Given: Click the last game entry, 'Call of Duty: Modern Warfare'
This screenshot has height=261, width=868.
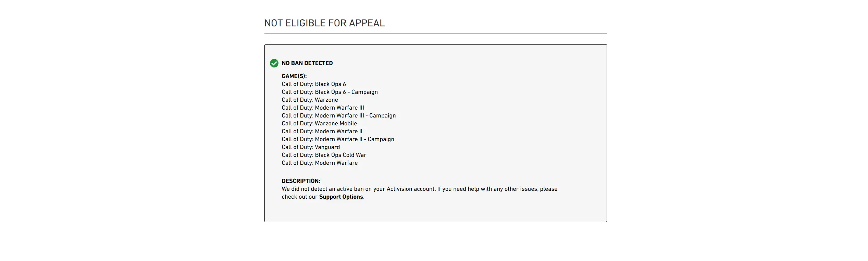Looking at the screenshot, I should pos(320,163).
